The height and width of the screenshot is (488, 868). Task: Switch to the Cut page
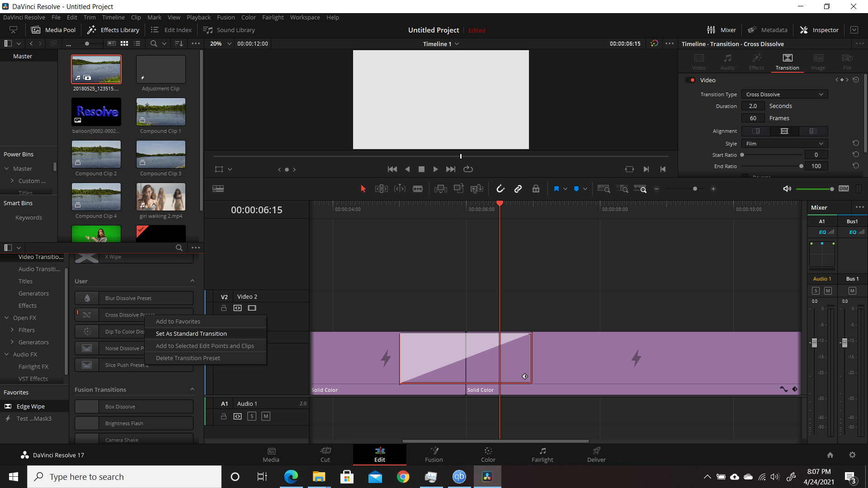325,455
